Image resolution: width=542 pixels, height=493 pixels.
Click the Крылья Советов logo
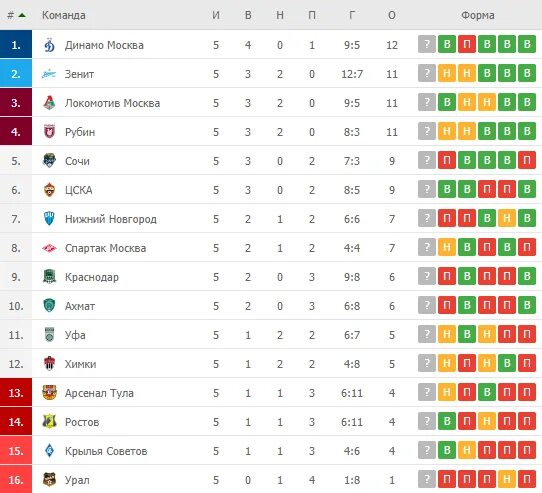pyautogui.click(x=49, y=450)
